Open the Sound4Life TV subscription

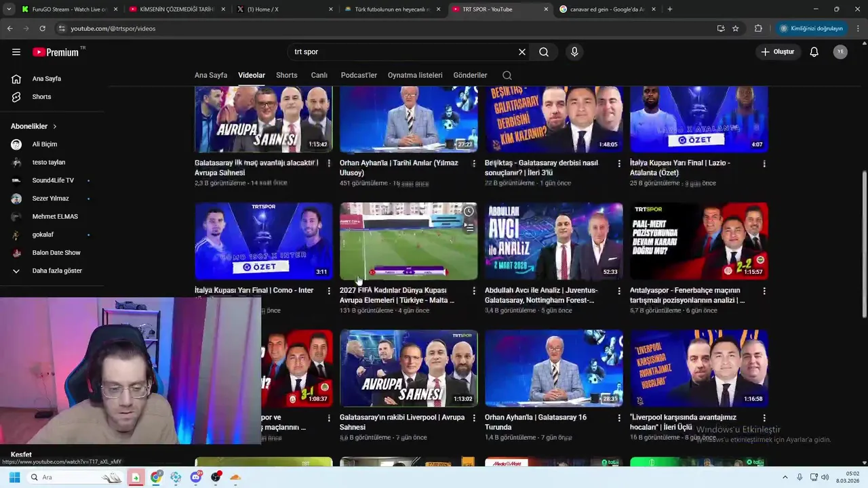click(x=52, y=180)
